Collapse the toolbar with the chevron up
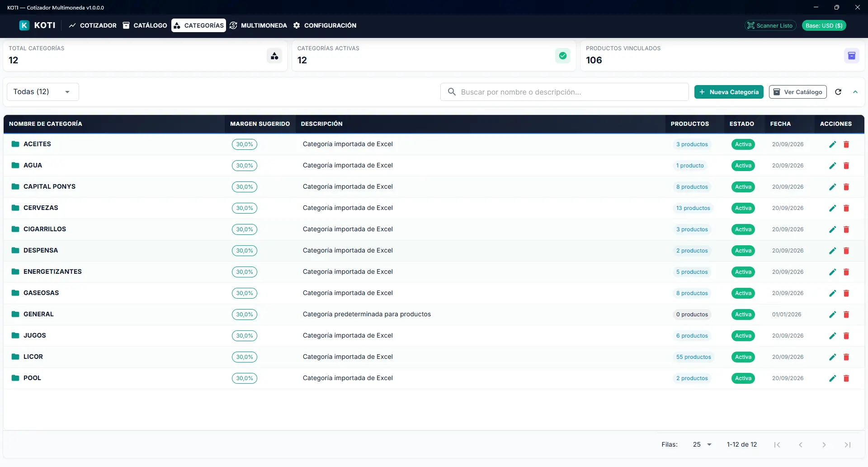This screenshot has height=467, width=868. pyautogui.click(x=855, y=92)
